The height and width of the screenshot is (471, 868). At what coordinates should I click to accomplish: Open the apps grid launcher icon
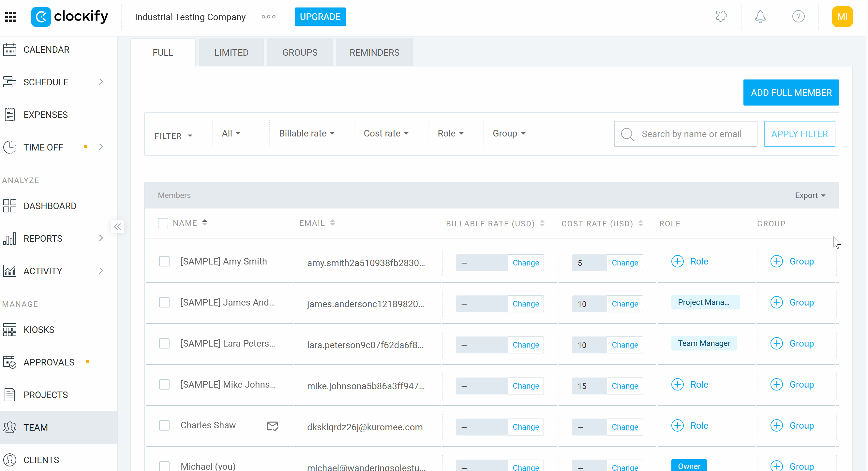(x=10, y=17)
